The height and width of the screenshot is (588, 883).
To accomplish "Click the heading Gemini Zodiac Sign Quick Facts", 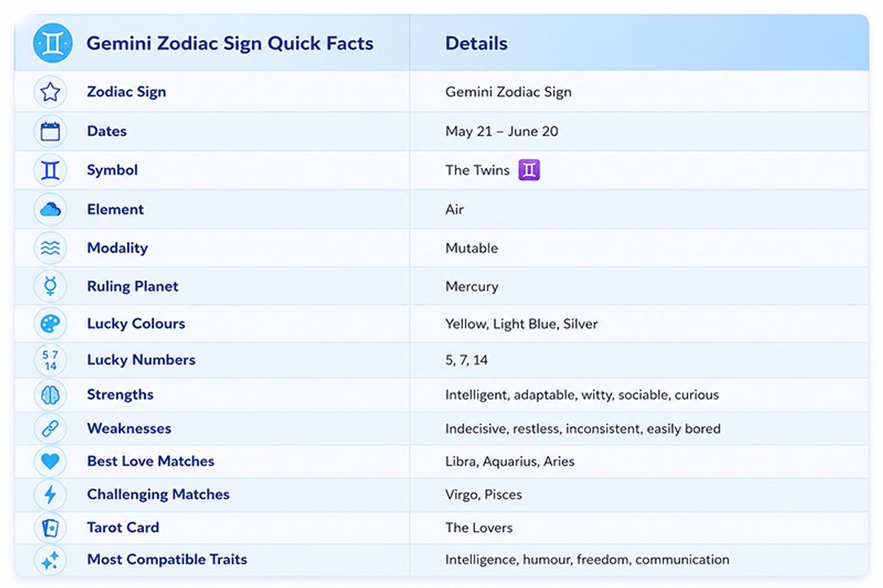I will 230,43.
